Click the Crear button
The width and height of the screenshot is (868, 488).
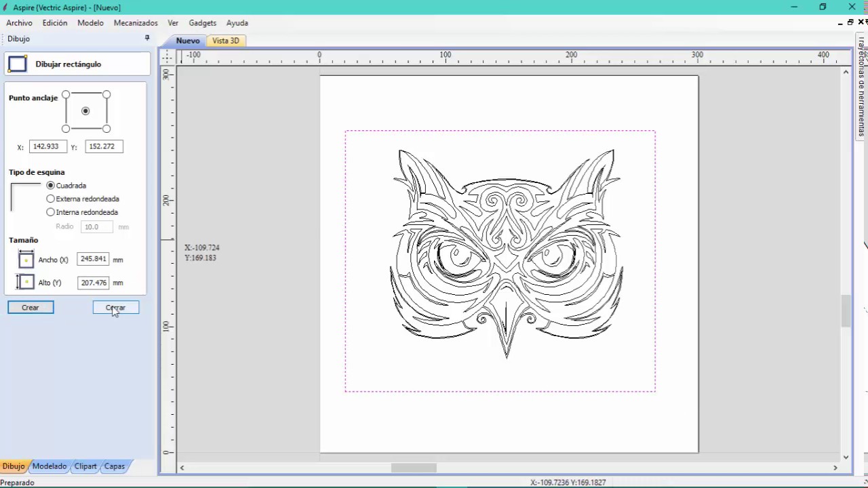tap(31, 308)
